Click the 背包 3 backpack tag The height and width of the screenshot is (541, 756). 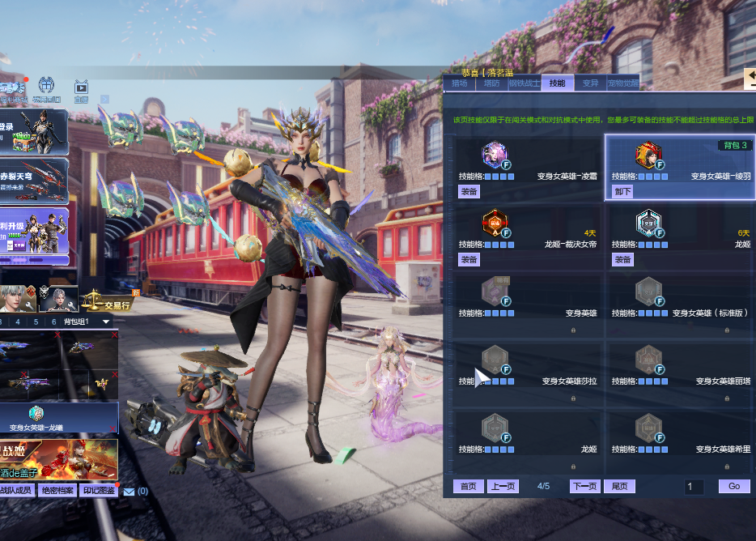pos(735,145)
